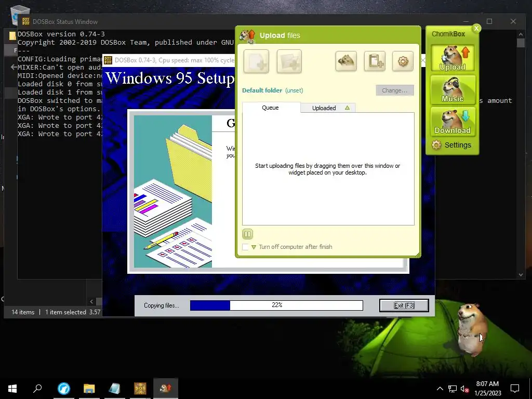The width and height of the screenshot is (532, 399).
Task: Click the DOSBox 0.74-3 window title icon
Action: [108, 60]
